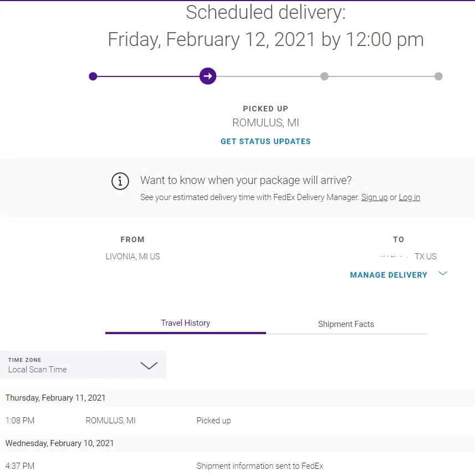Click the 'TX US' destination text

426,257
